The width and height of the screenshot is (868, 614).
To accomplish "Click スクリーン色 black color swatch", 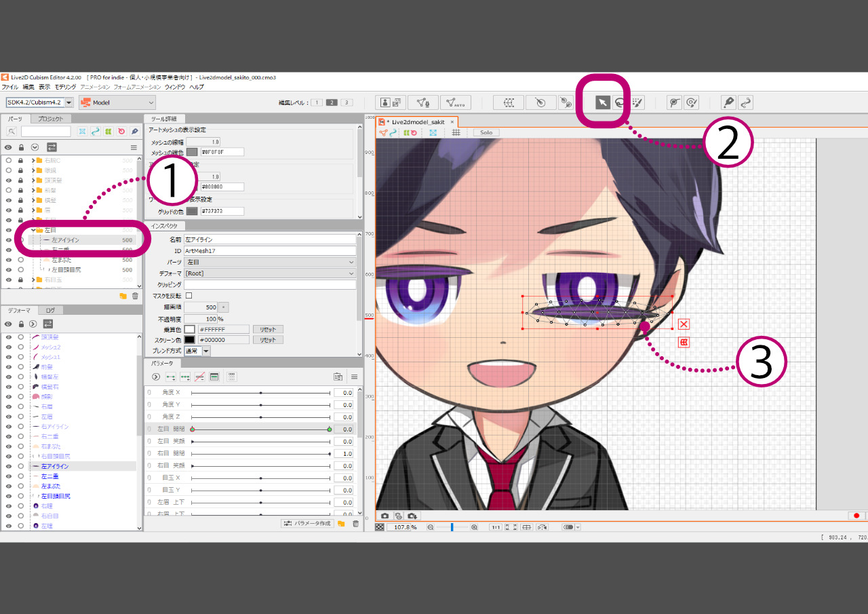I will [190, 339].
